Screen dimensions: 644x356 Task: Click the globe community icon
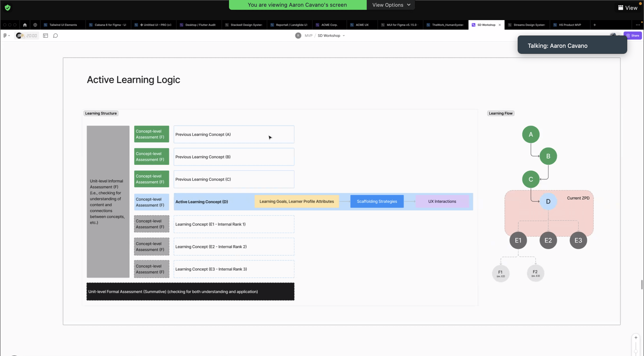click(x=35, y=25)
